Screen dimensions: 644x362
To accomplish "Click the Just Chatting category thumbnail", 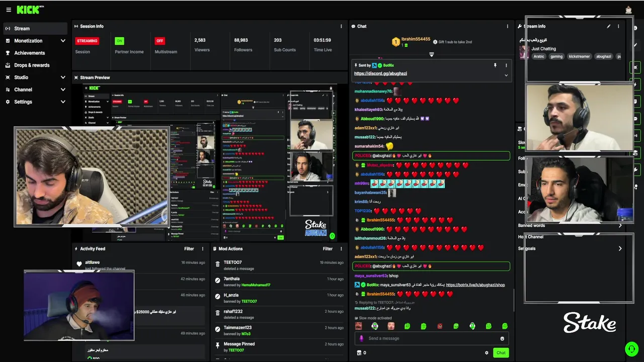I will [524, 52].
